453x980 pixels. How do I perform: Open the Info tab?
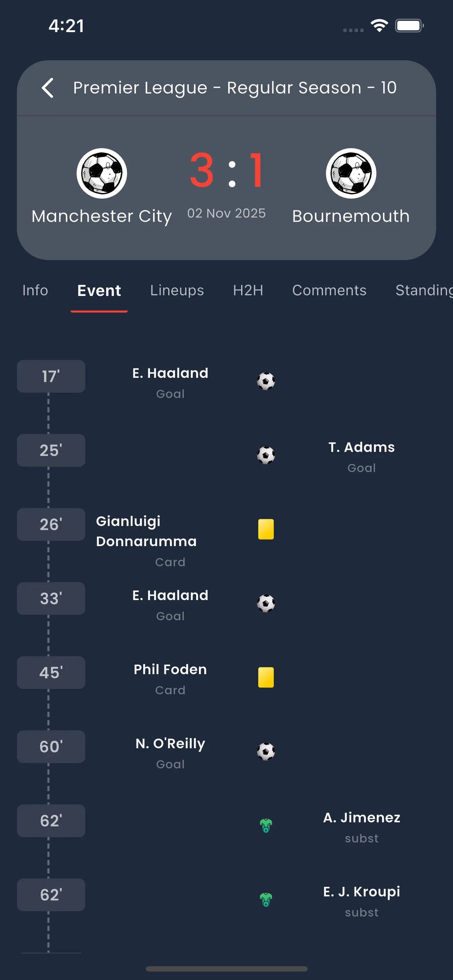[x=35, y=290]
